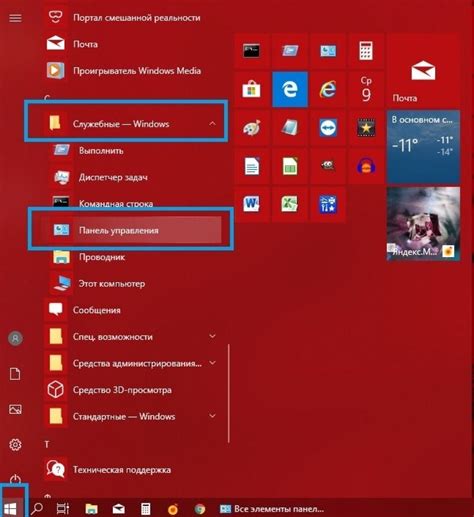Launch the Microsoft Edge tile
The image size is (474, 517).
pos(290,89)
